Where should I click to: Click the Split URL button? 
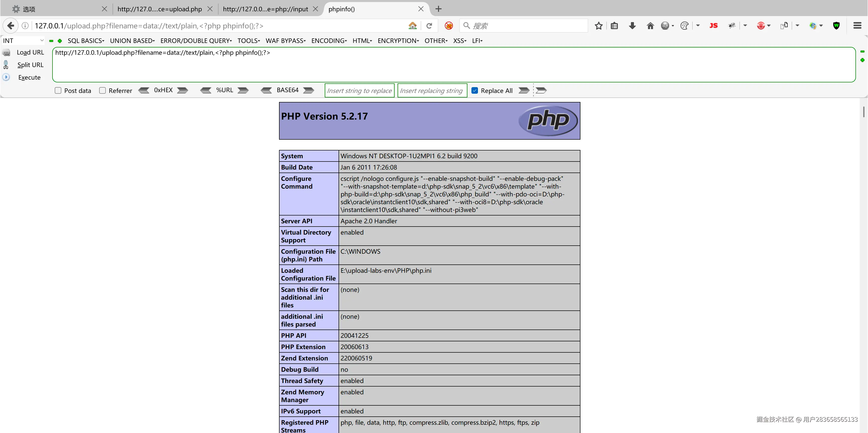(x=30, y=65)
